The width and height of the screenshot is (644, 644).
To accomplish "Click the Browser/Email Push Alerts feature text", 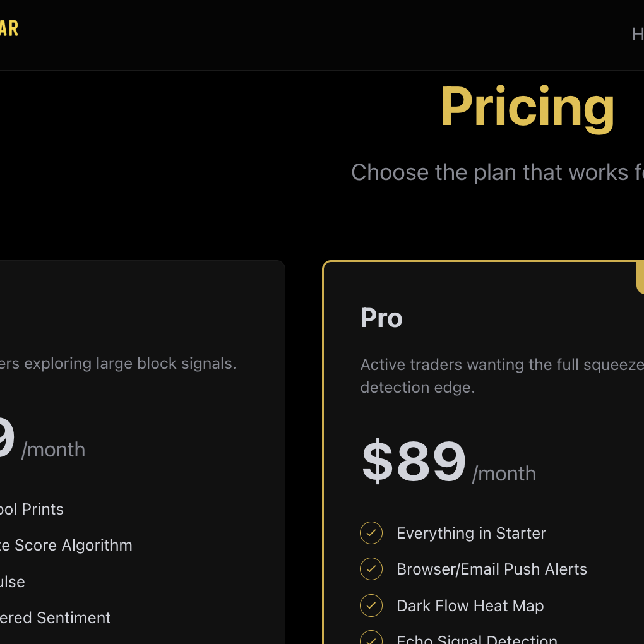I will pyautogui.click(x=491, y=569).
